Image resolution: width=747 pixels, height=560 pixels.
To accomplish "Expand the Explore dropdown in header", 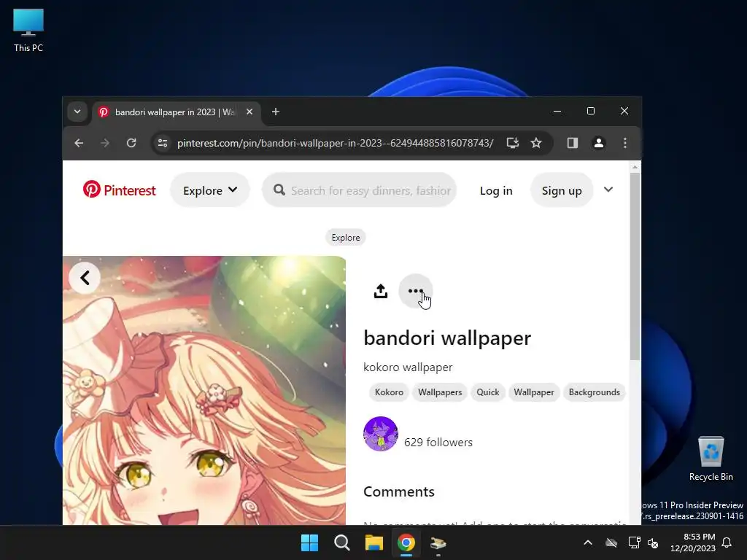I will click(x=210, y=190).
